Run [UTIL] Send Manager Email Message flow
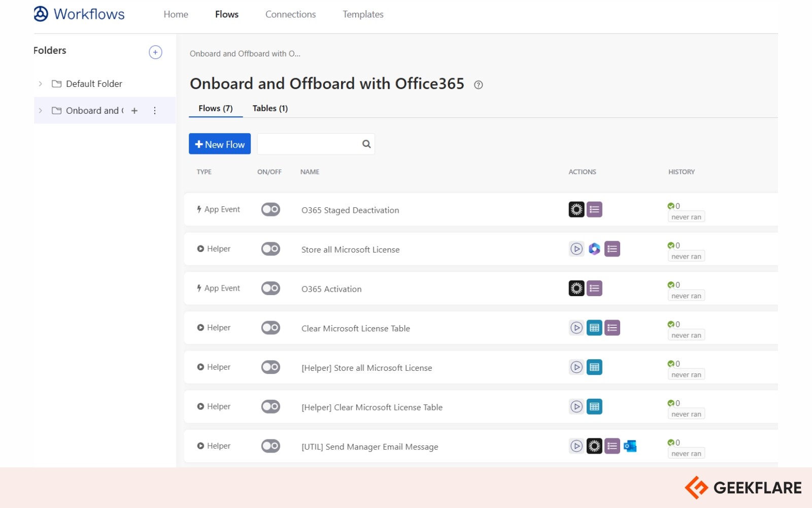This screenshot has width=812, height=508. click(577, 446)
